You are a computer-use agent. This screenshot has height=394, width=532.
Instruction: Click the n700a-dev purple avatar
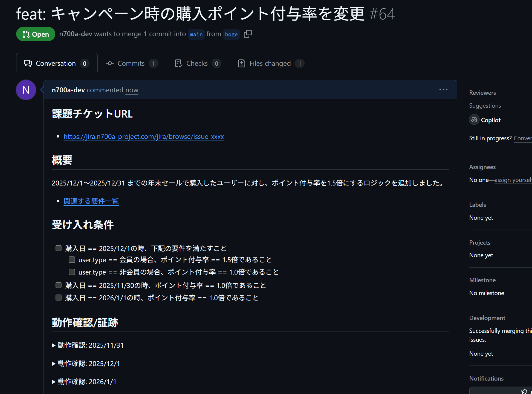pyautogui.click(x=26, y=90)
